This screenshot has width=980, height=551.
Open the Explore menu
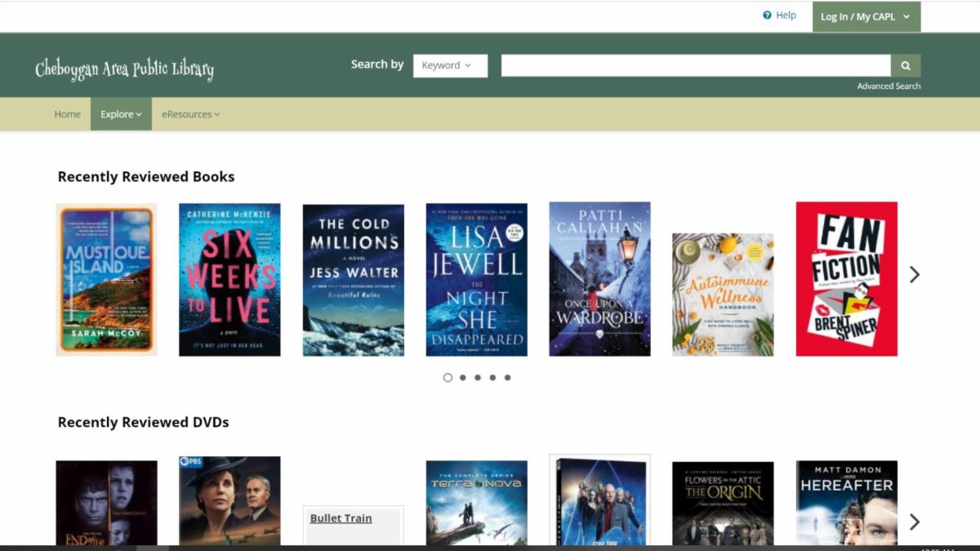point(121,114)
